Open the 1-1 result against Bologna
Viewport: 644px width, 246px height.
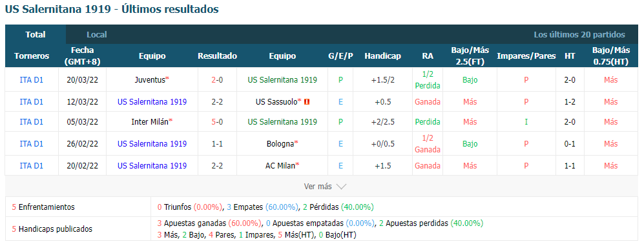217,144
